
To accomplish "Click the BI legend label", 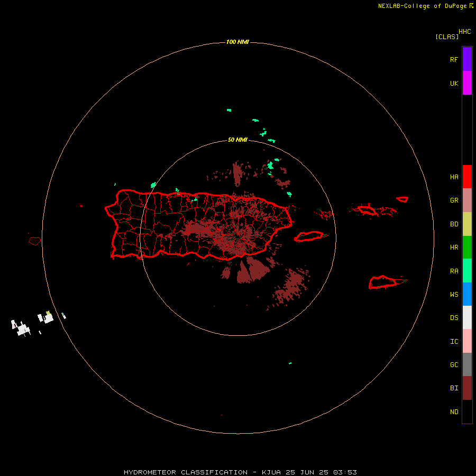I will point(454,388).
